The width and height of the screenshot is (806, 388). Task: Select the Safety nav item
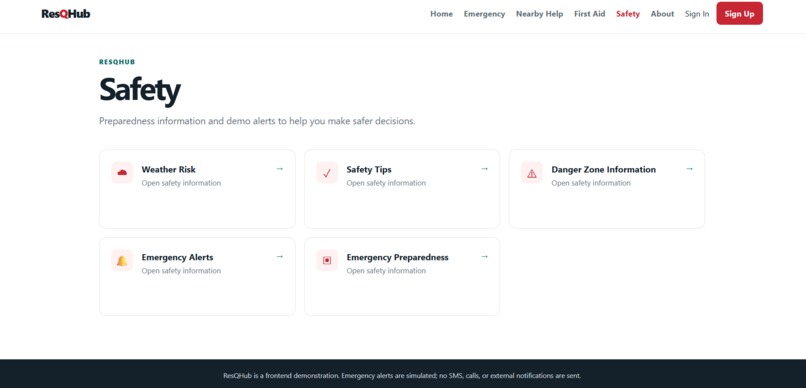pos(628,14)
